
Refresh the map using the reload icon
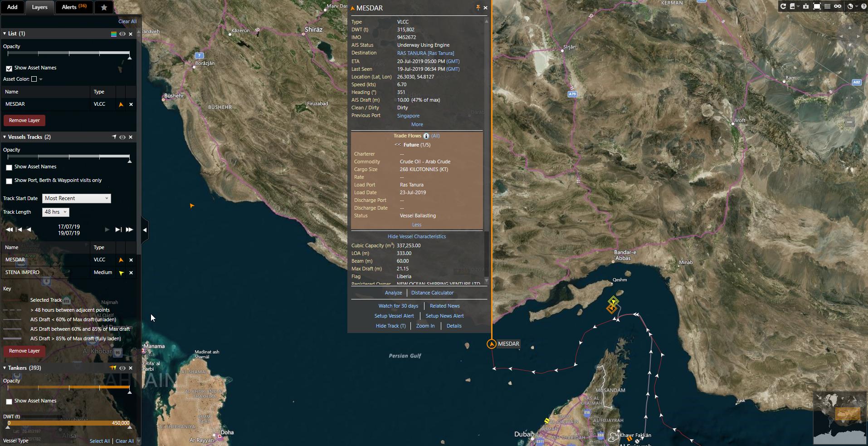pos(783,6)
